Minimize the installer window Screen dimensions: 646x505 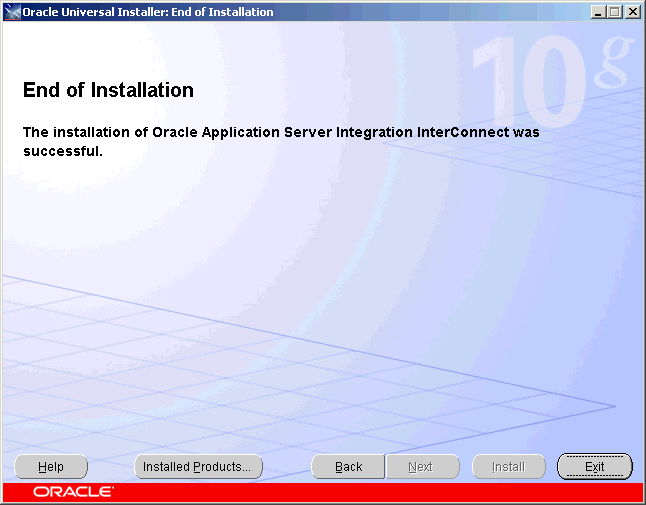(598, 12)
